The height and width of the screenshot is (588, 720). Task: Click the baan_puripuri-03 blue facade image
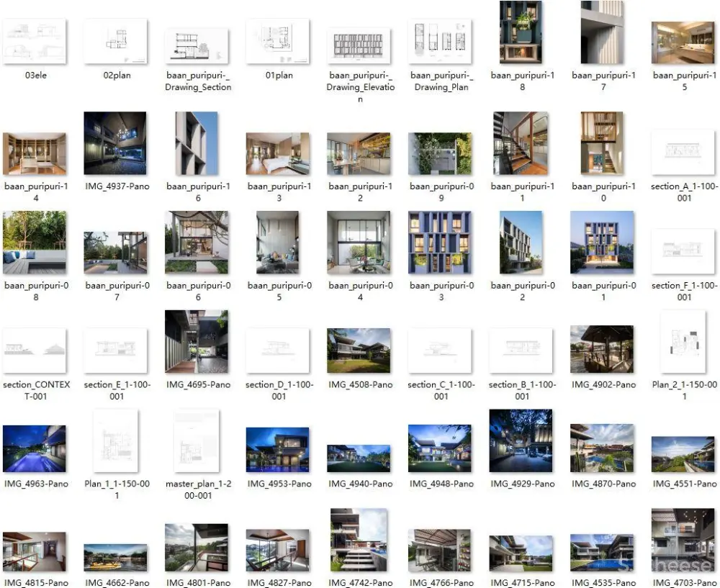tap(440, 243)
